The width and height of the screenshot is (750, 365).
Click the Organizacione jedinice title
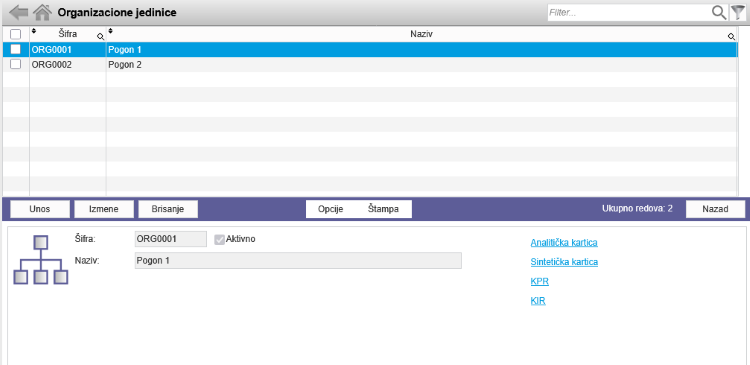117,13
